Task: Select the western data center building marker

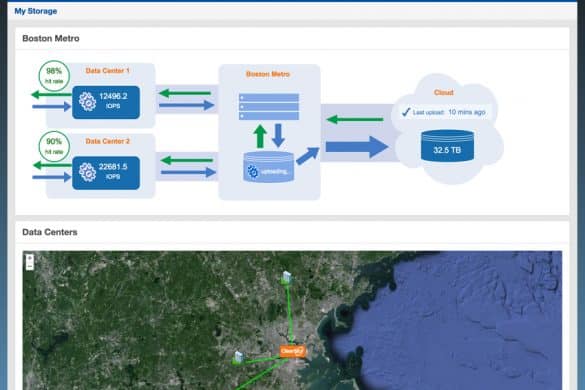Action: tap(238, 358)
